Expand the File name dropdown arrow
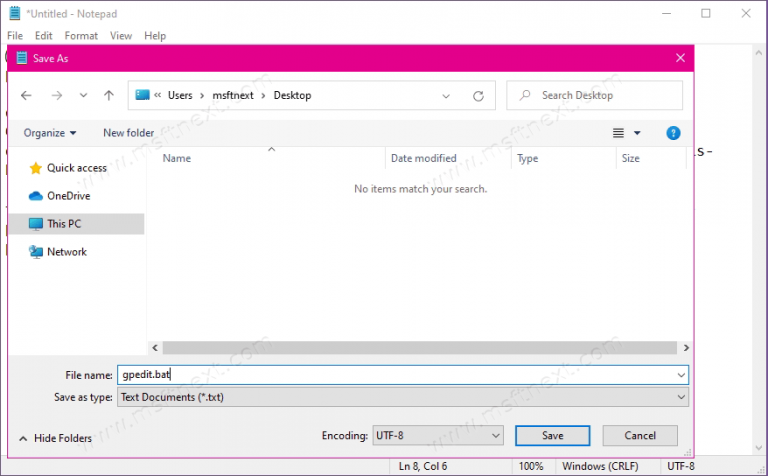 coord(681,375)
